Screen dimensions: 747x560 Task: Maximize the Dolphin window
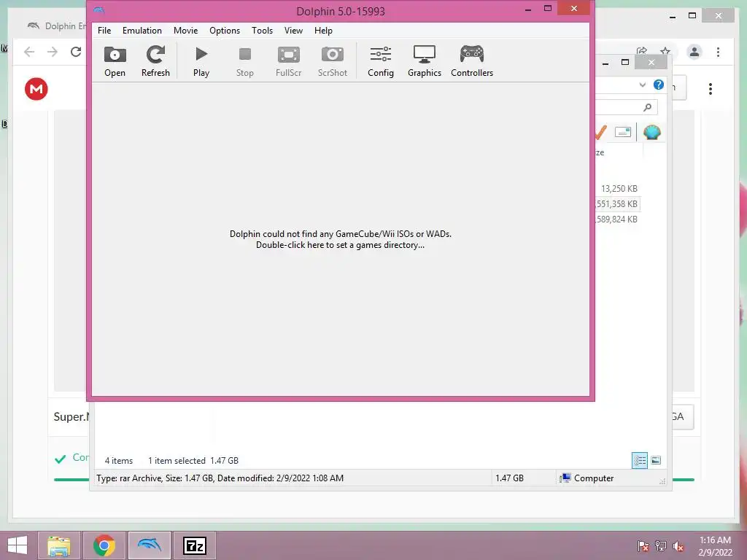pos(548,9)
